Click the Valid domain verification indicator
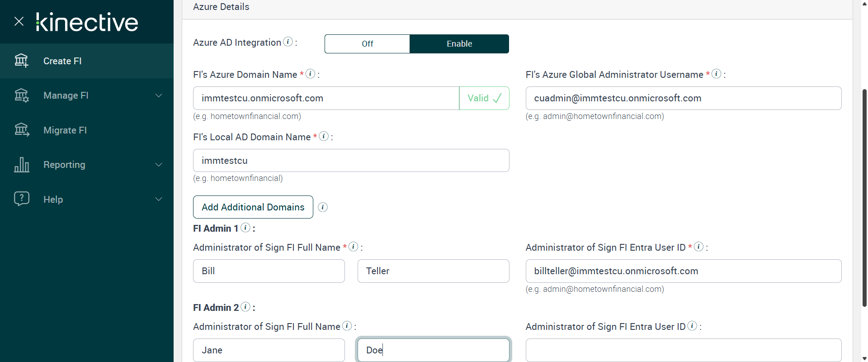The height and width of the screenshot is (362, 868). 484,98
